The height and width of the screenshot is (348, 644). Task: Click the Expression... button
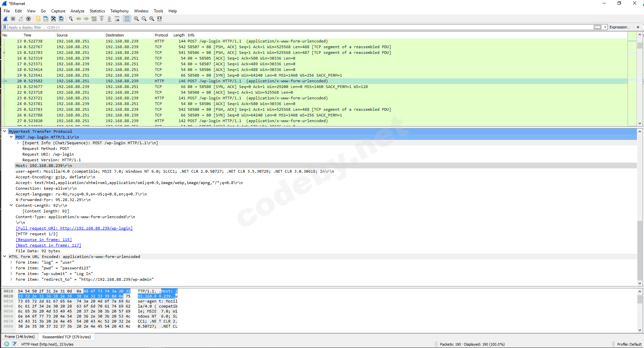[620, 27]
